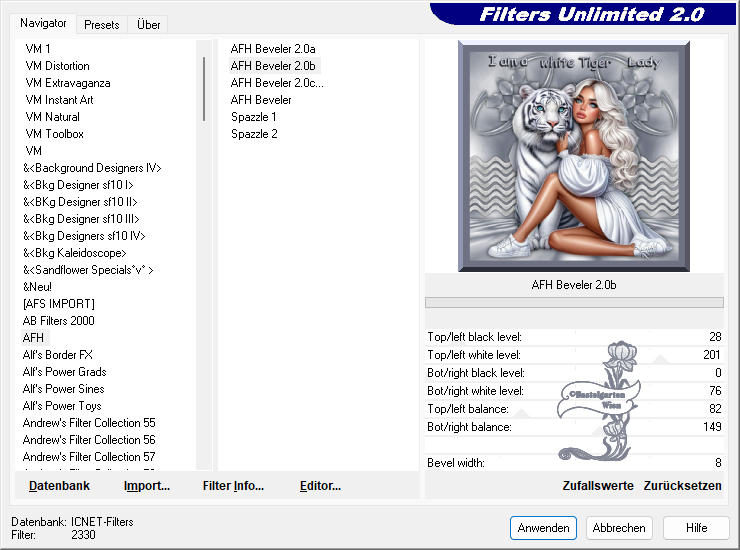
Task: Click Zufallswerte to randomize settings
Action: [598, 486]
